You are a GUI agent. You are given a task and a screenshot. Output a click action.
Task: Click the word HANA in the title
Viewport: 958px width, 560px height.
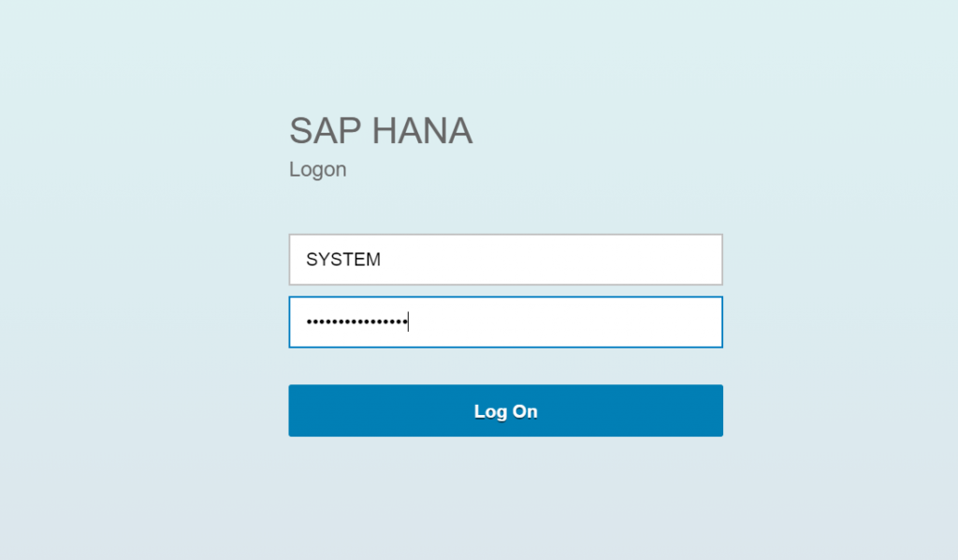click(x=422, y=130)
